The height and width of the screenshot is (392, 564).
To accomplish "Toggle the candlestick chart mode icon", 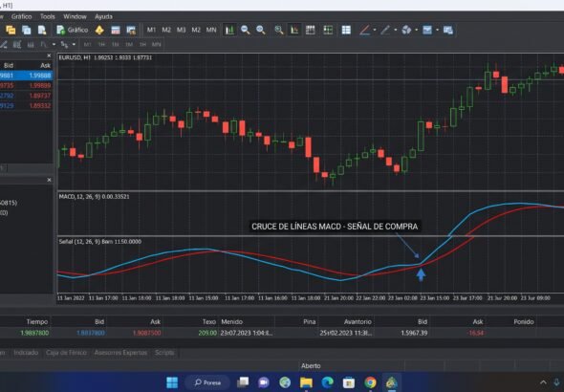I will [x=294, y=30].
